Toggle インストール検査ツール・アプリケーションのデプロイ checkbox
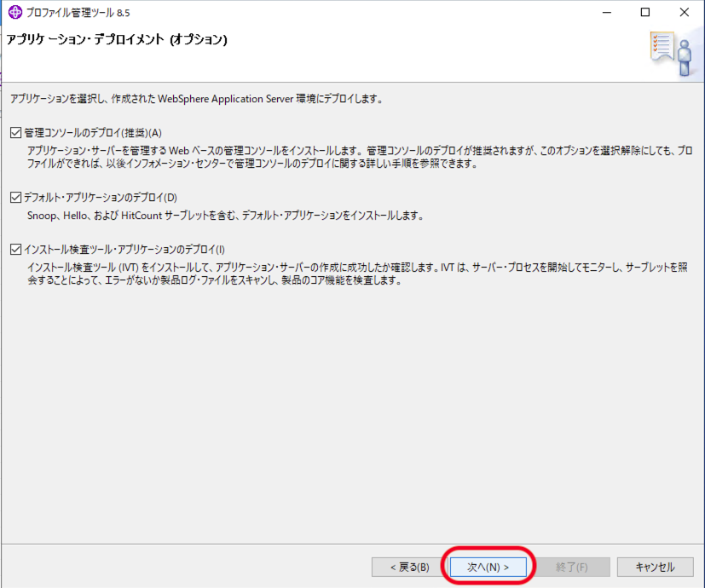This screenshot has width=705, height=588. coord(15,249)
